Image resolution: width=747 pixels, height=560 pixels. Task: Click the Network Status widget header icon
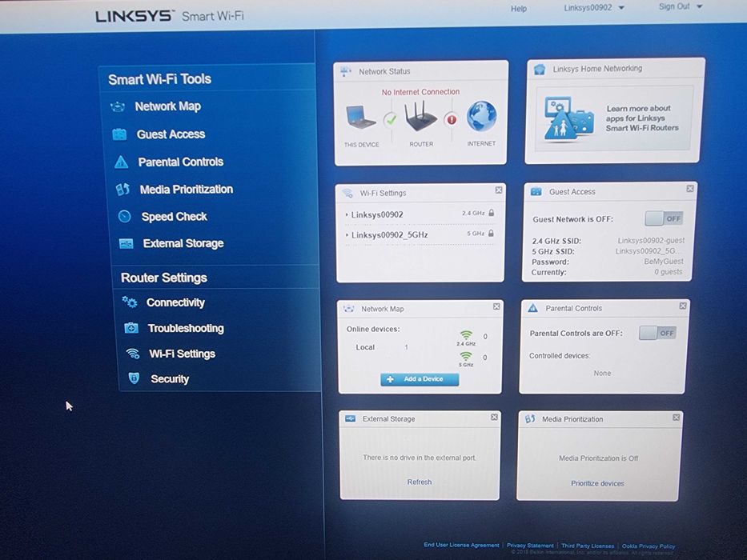(x=345, y=72)
